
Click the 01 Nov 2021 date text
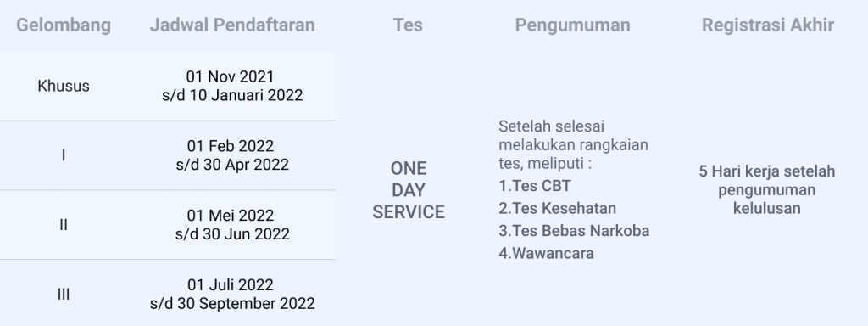coord(230,76)
